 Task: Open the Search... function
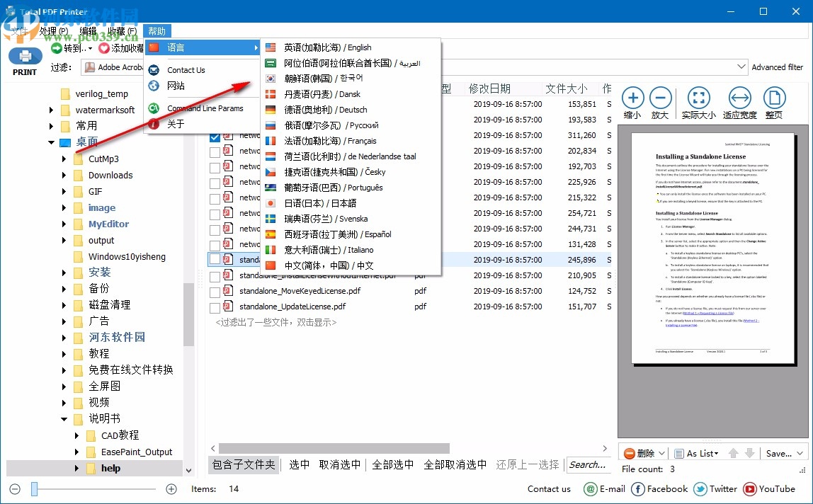click(x=589, y=465)
